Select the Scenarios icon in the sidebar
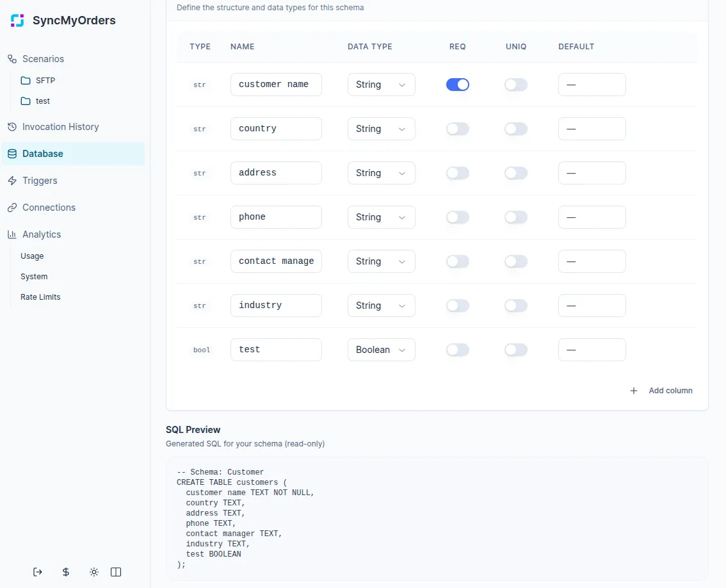The width and height of the screenshot is (726, 588). pyautogui.click(x=12, y=59)
